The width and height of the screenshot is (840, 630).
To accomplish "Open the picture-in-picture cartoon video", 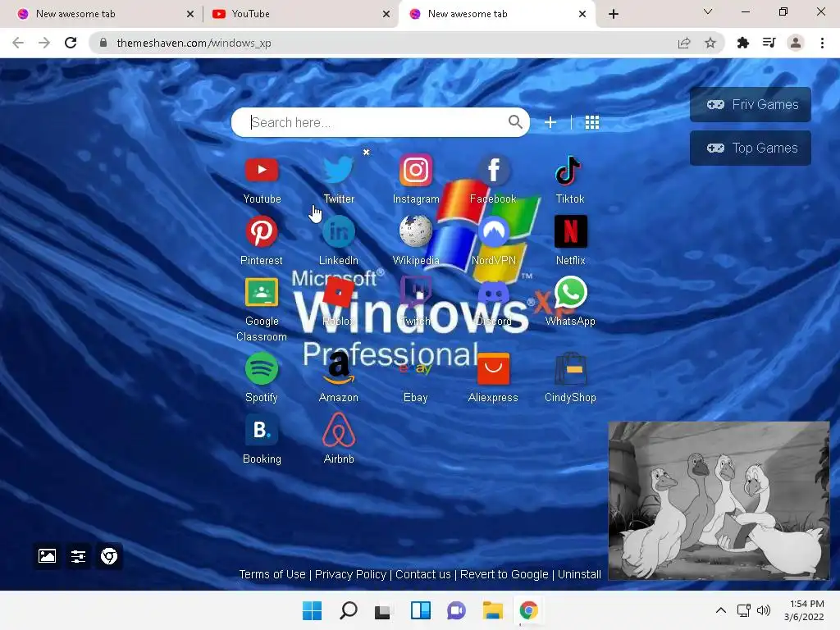I will click(x=719, y=500).
